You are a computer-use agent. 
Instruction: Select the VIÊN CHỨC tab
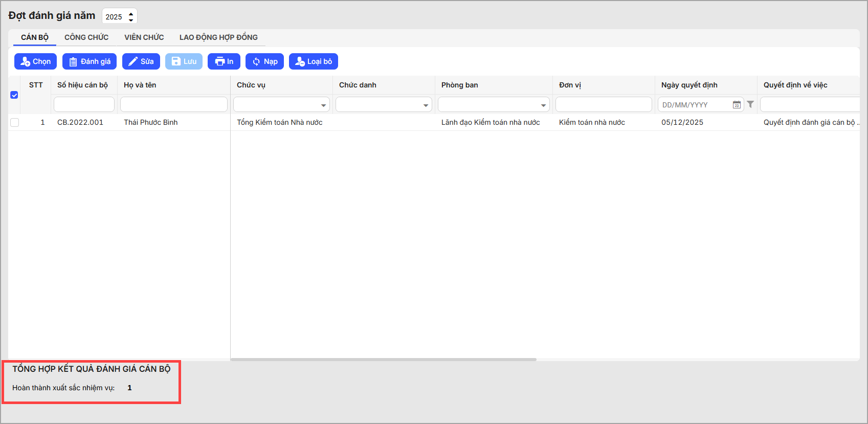click(144, 37)
